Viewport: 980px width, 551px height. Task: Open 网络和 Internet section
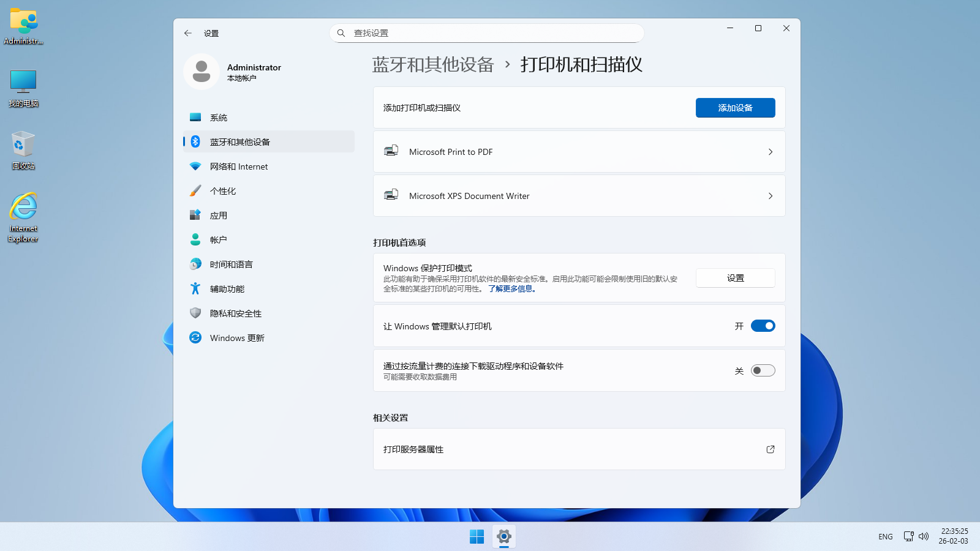[269, 166]
